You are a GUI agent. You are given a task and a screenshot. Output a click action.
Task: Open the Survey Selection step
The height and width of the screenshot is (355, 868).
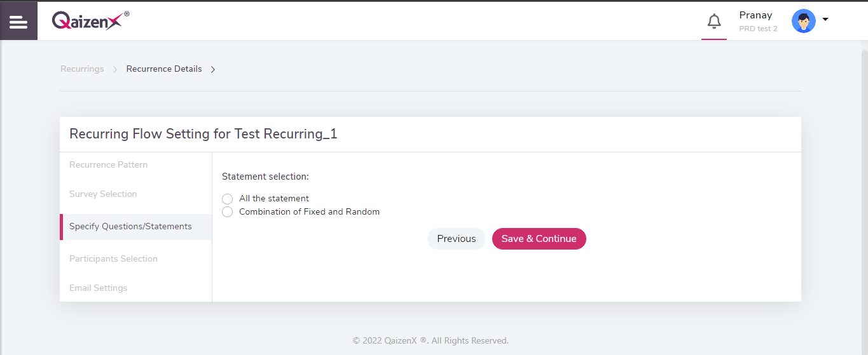pos(103,194)
